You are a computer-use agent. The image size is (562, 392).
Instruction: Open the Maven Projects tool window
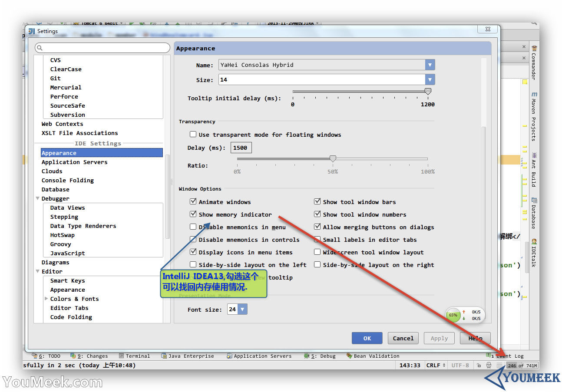coord(534,116)
